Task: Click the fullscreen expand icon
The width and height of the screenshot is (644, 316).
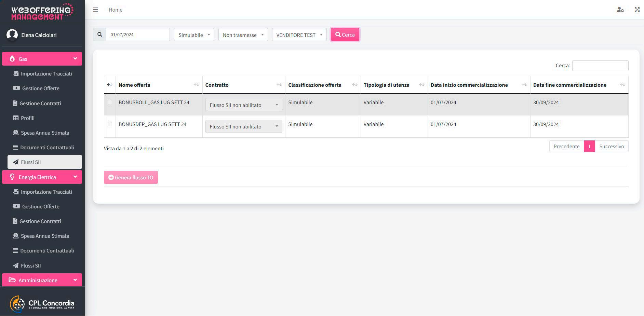Action: coord(637,10)
